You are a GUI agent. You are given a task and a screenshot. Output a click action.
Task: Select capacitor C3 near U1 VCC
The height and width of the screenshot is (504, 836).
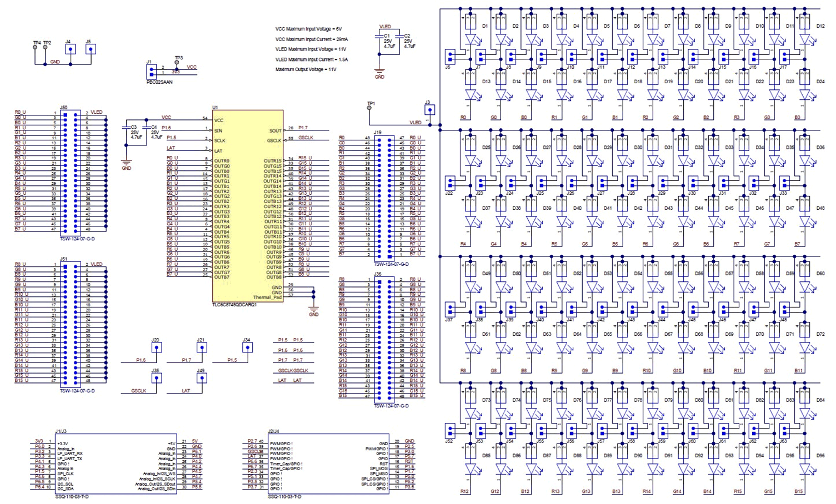point(127,128)
